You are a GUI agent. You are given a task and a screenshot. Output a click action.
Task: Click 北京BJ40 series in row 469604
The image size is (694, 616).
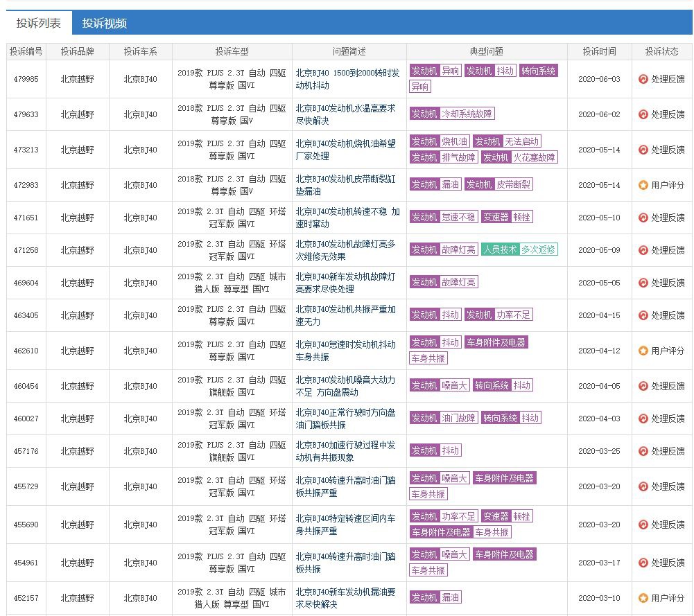[140, 283]
